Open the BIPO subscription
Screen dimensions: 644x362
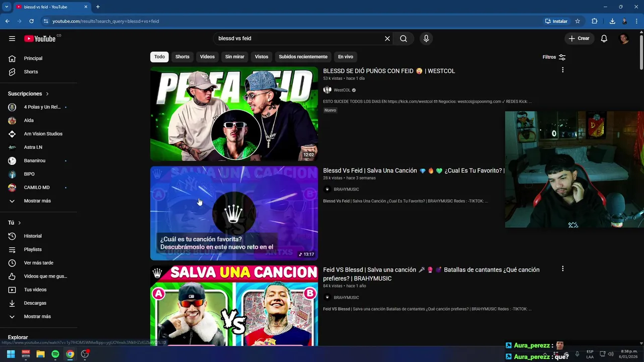[39, 174]
